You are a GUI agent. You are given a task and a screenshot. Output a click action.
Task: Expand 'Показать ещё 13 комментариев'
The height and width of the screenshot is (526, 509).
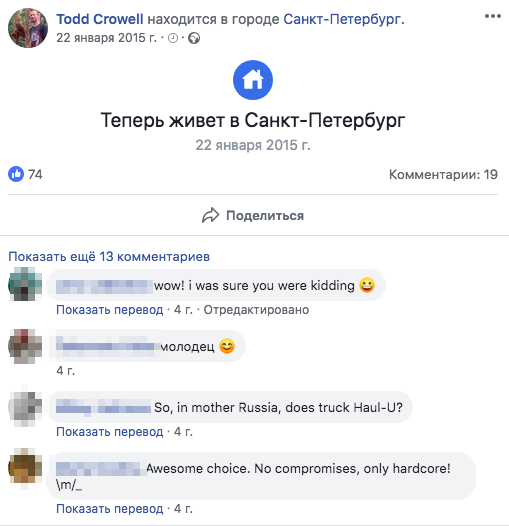point(109,257)
